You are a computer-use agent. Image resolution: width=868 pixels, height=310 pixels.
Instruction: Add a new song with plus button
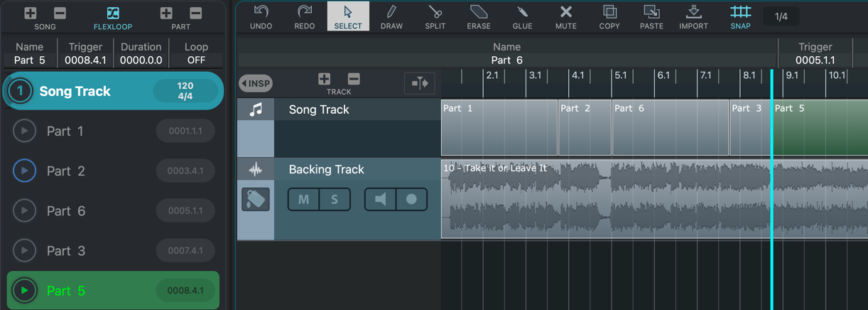pos(31,13)
